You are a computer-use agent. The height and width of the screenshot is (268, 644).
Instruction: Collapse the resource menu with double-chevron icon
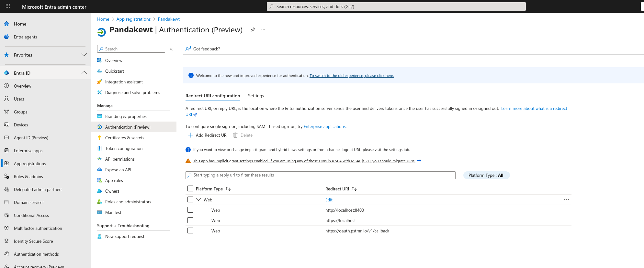(171, 49)
